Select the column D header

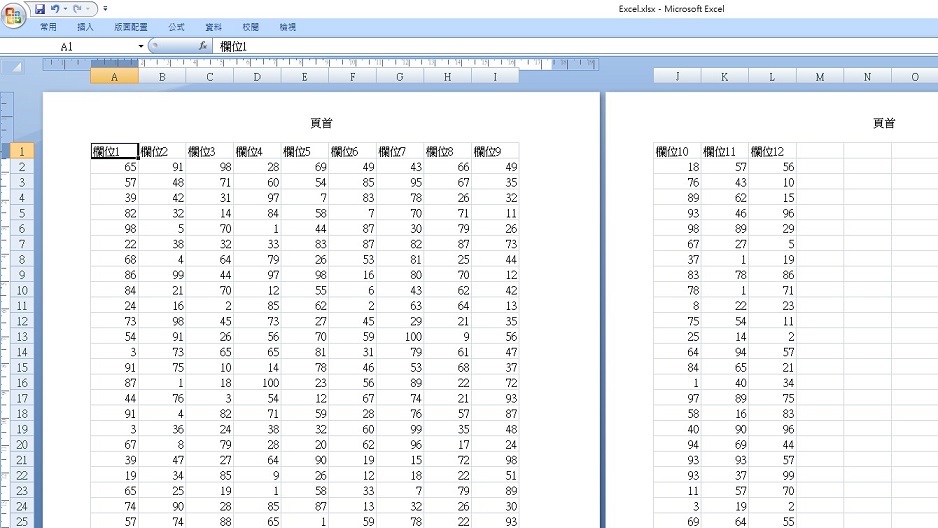click(257, 77)
